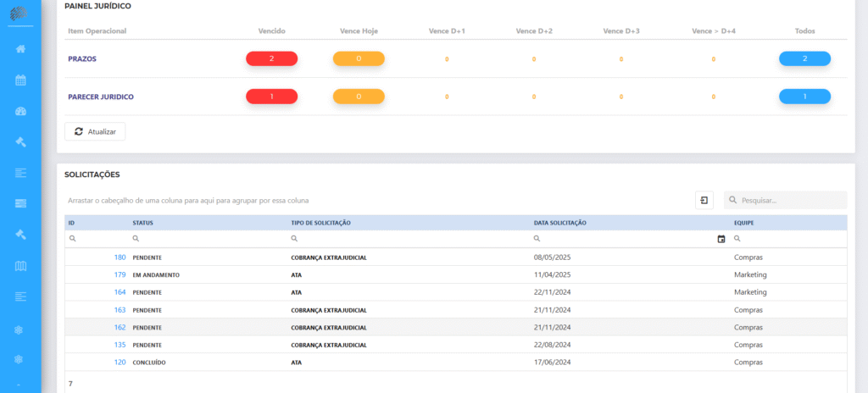Viewport: 868px width, 393px height.
Task: Select the dashboard gauge icon in the sidebar
Action: click(x=20, y=111)
